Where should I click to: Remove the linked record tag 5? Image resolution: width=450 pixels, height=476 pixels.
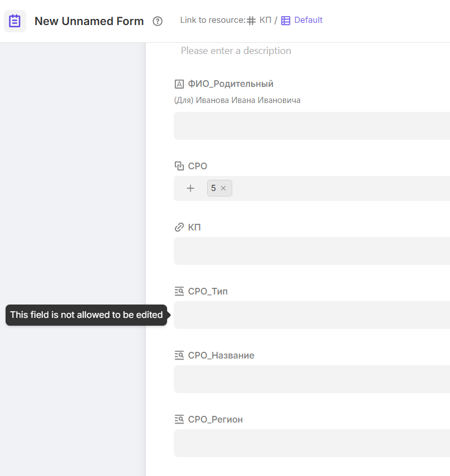[223, 188]
